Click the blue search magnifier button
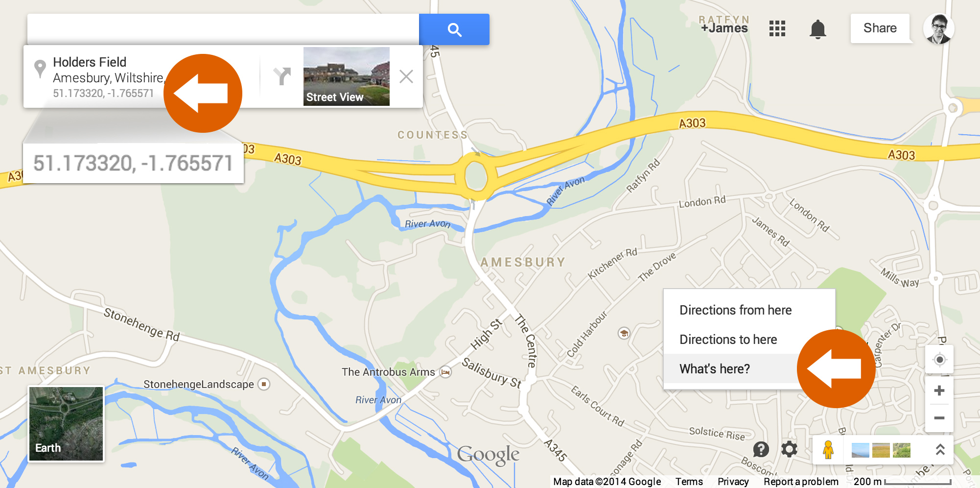 coord(454,29)
